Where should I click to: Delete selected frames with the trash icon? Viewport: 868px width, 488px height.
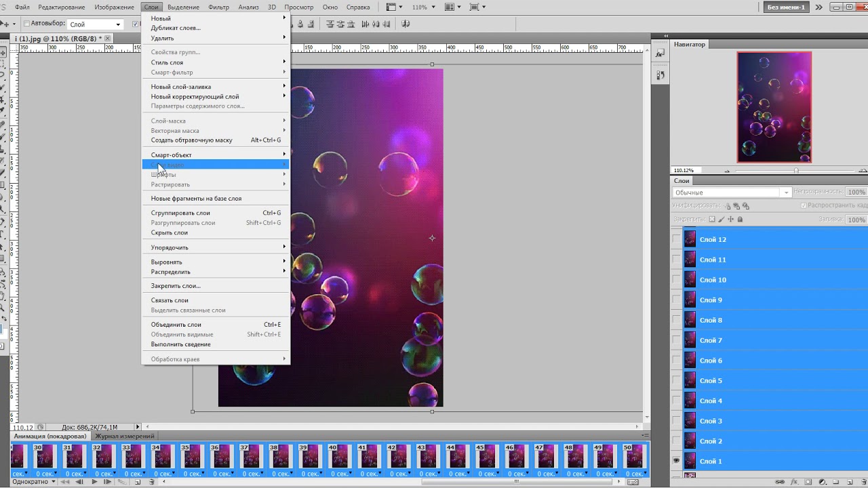coord(152,482)
